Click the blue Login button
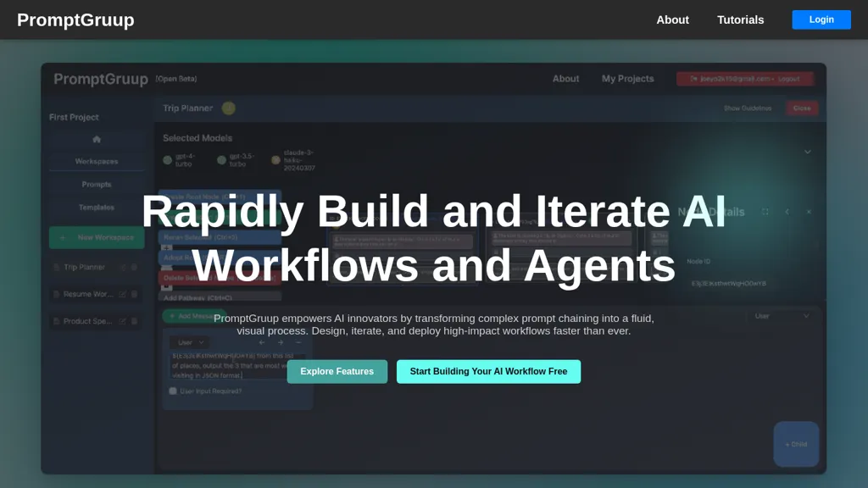The image size is (868, 488). coord(821,19)
